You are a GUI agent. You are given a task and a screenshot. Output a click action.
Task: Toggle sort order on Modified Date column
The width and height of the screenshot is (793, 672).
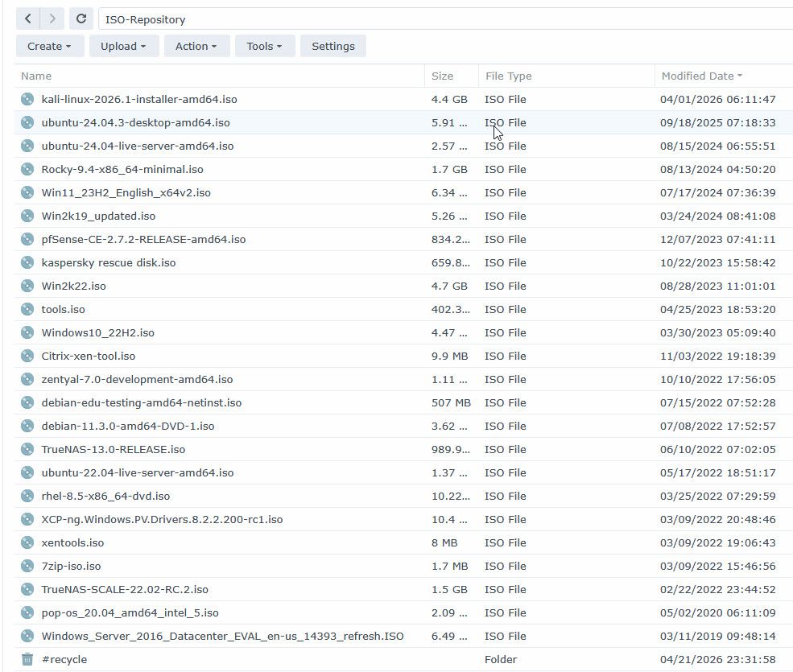[x=700, y=76]
